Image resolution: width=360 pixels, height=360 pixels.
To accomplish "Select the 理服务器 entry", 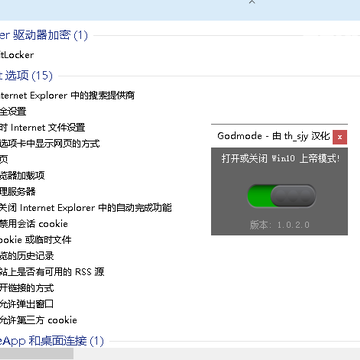I will coord(18,192).
